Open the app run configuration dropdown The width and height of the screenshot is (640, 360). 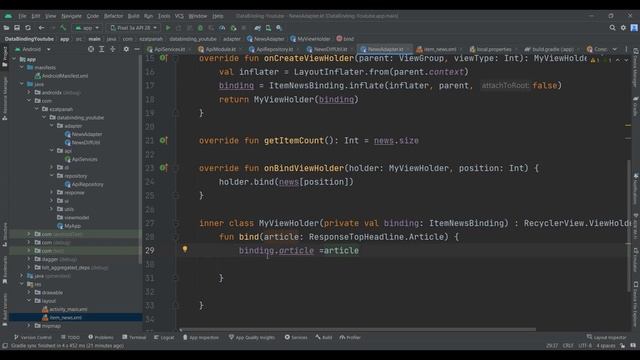coord(87,28)
